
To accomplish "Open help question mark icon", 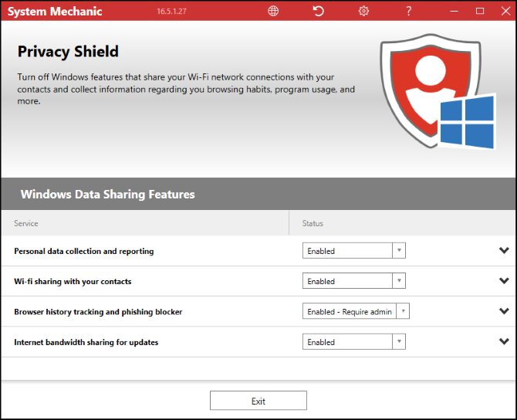I will [x=408, y=11].
